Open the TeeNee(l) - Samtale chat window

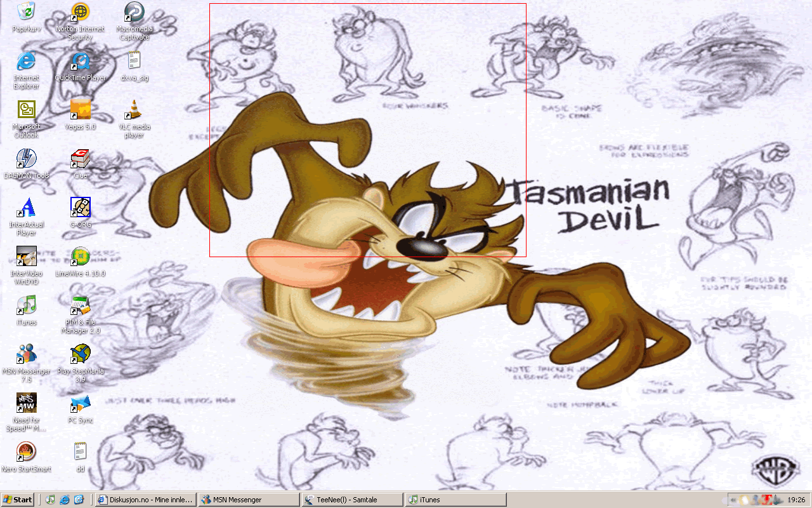352,500
